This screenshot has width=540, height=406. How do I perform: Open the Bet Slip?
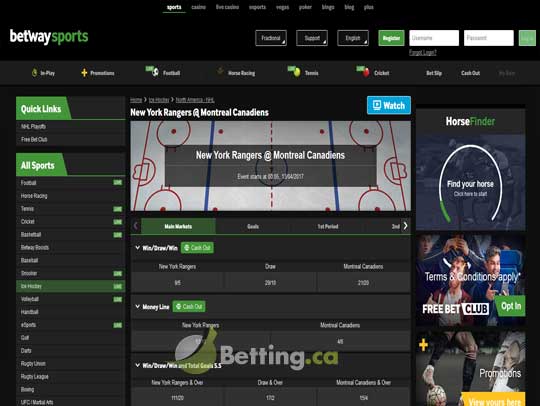(434, 73)
